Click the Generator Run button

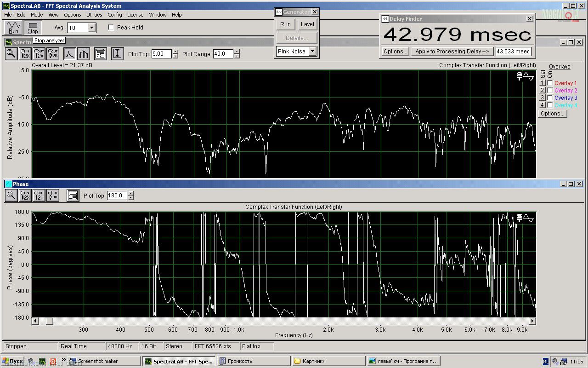(286, 24)
